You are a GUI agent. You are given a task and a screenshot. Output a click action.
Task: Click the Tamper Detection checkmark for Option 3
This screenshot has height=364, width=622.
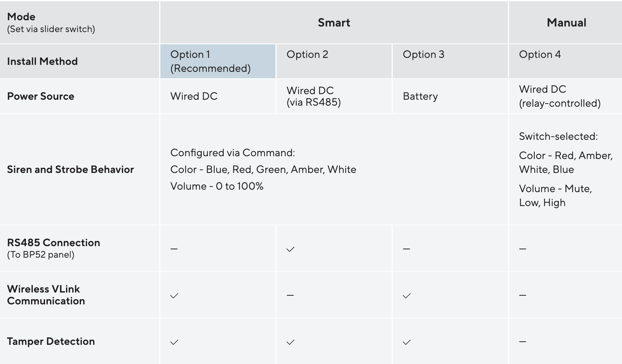407,342
